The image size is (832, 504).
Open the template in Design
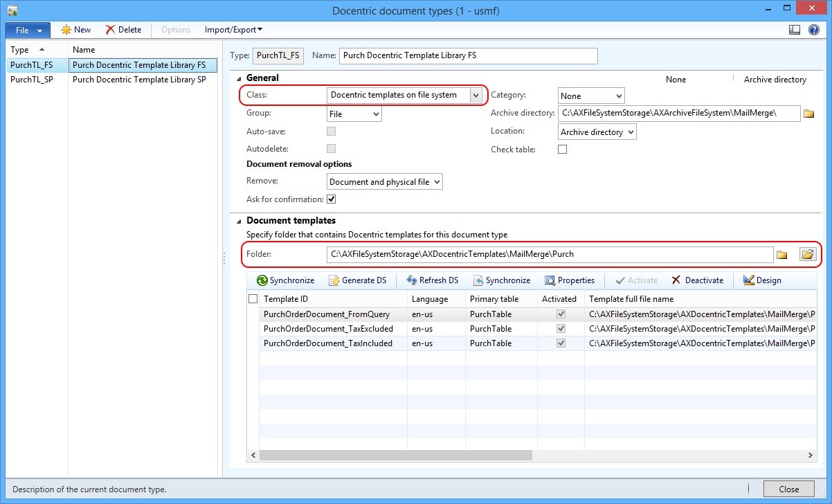pos(762,280)
